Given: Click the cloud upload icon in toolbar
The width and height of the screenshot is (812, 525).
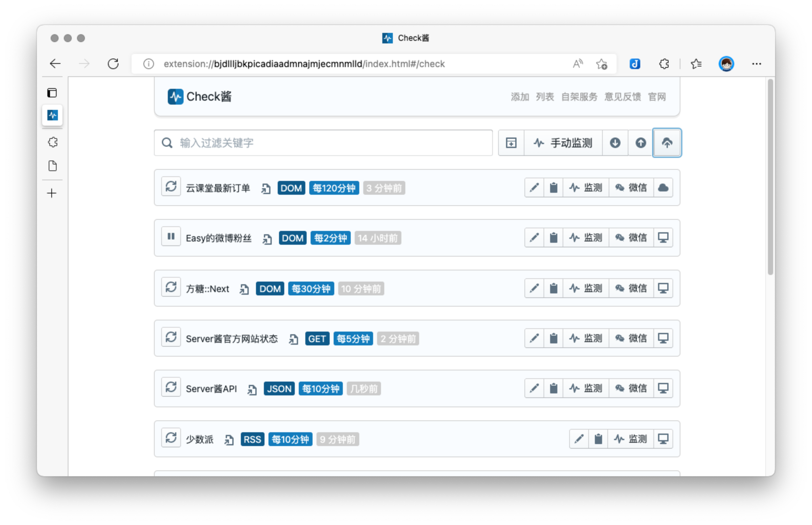Looking at the screenshot, I should [x=667, y=143].
